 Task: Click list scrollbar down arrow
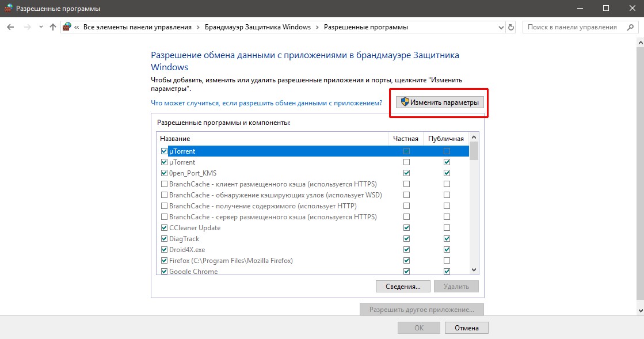click(x=474, y=270)
